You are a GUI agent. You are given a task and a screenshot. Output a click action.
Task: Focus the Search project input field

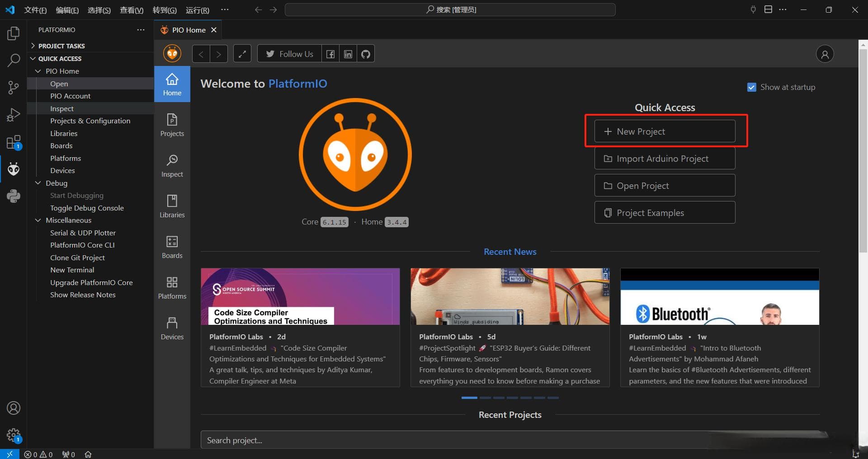(510, 440)
